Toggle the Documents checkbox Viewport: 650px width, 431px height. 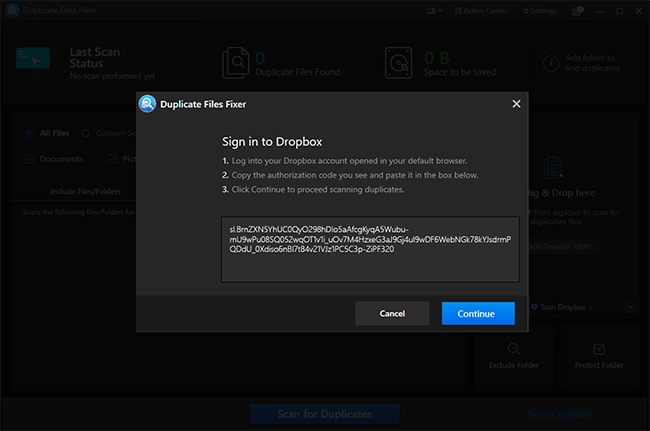pos(29,159)
